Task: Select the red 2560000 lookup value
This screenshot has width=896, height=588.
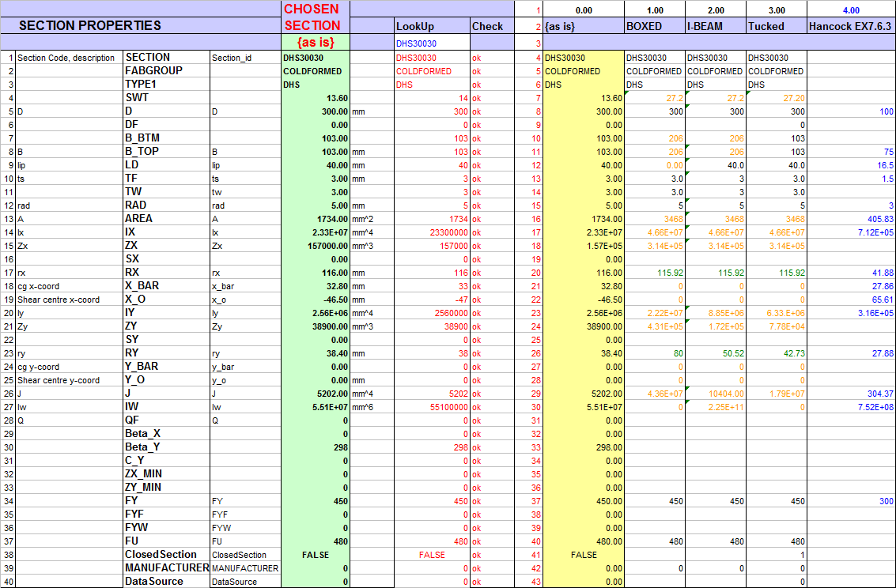Action: 432,313
